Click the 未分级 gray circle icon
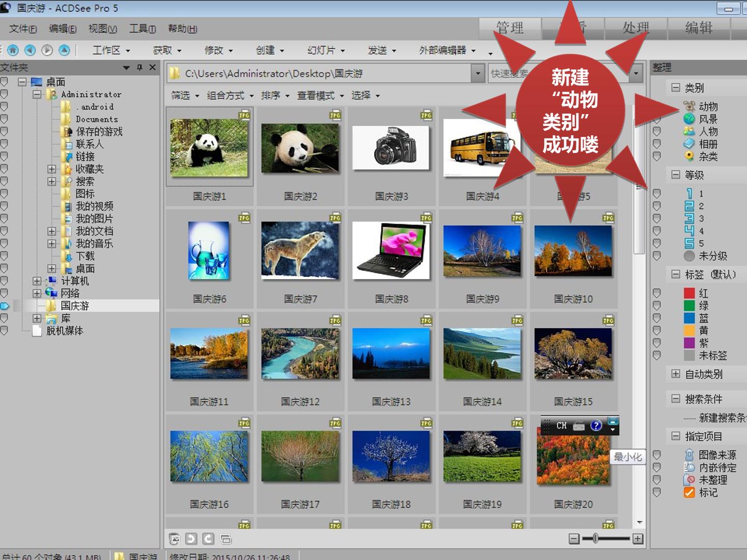The width and height of the screenshot is (747, 560). pos(689,256)
